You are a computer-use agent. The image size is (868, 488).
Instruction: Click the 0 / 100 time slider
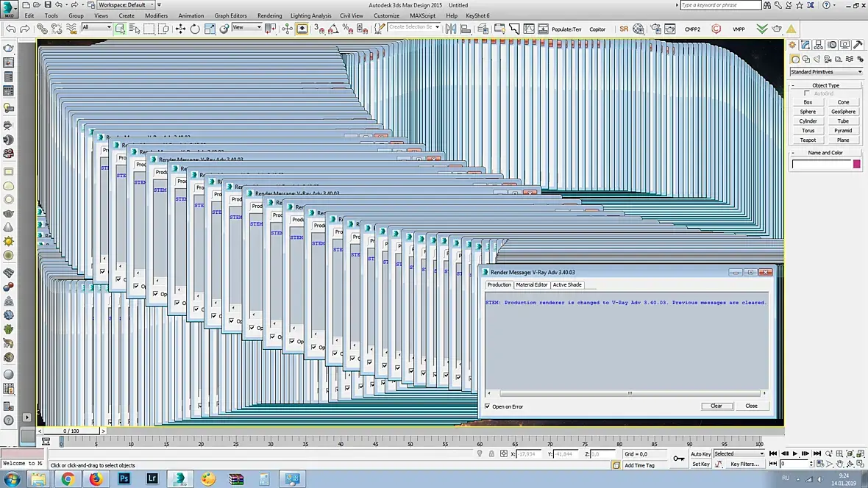tap(71, 431)
